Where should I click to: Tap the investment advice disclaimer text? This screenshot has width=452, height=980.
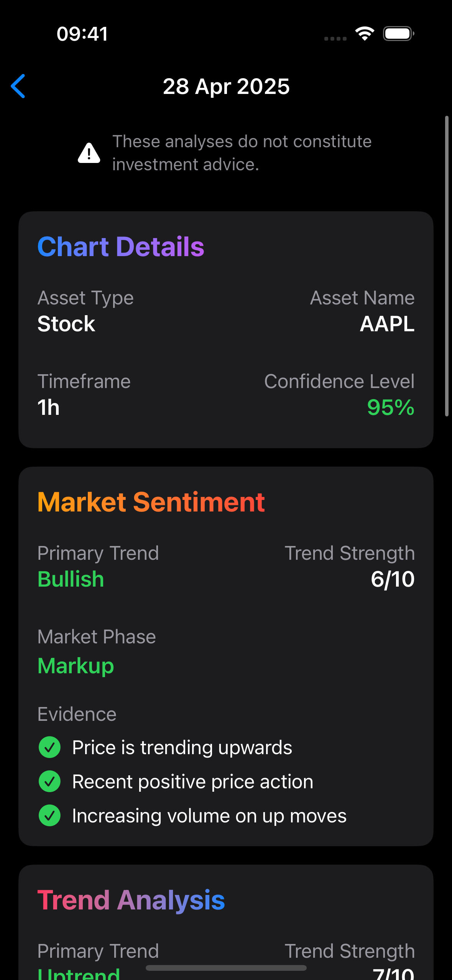242,153
